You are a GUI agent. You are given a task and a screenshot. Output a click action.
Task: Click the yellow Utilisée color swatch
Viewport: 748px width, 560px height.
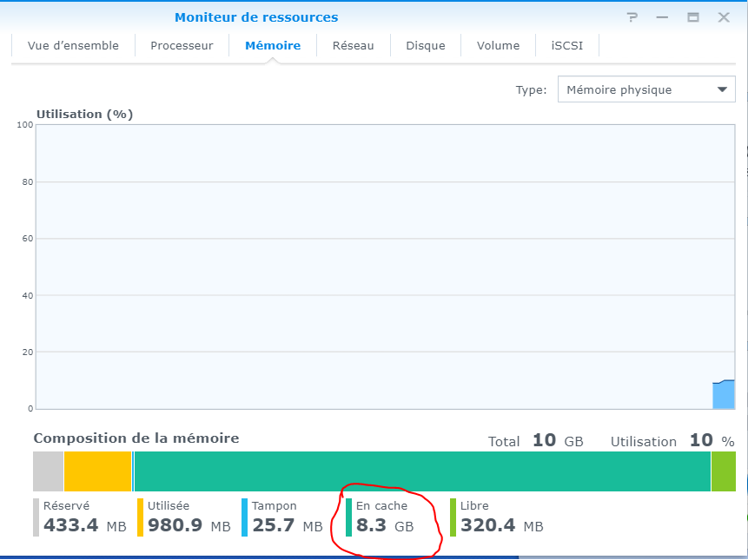pyautogui.click(x=141, y=517)
